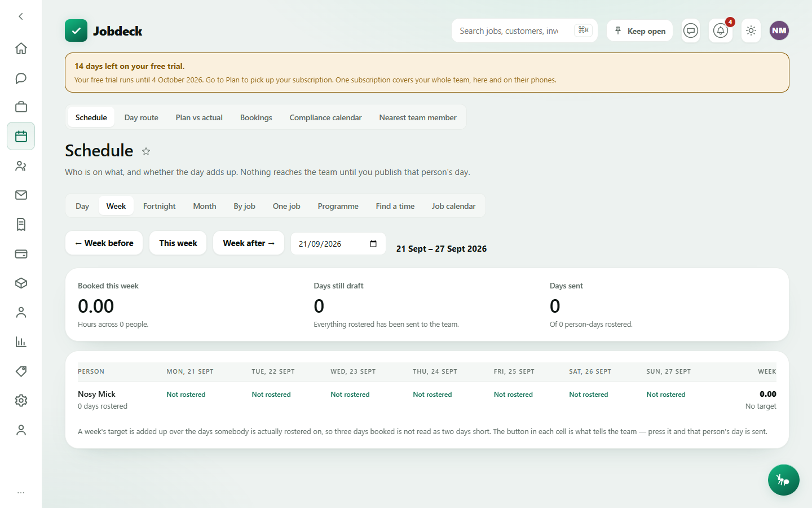Open the bottom person account icon in sidebar
The height and width of the screenshot is (508, 812).
coord(21,430)
